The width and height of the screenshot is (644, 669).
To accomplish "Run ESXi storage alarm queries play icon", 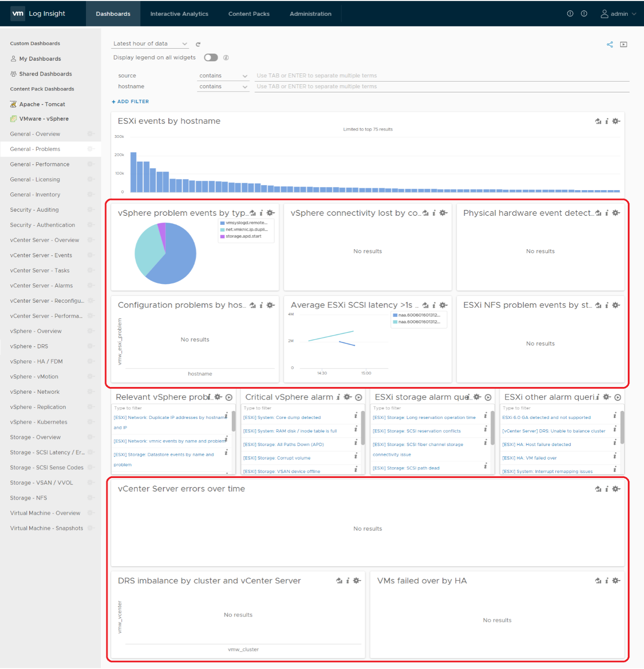I will pos(488,397).
